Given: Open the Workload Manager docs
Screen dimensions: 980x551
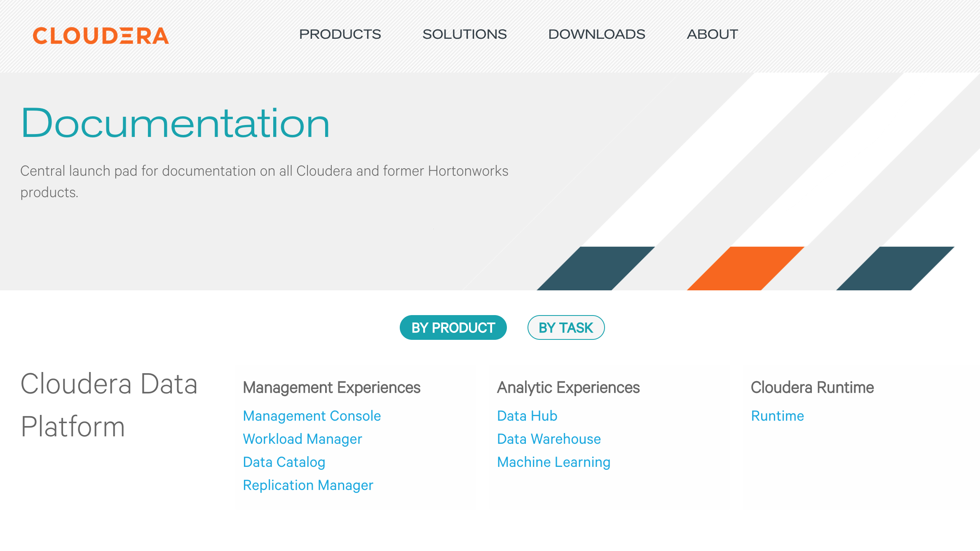Looking at the screenshot, I should 302,439.
